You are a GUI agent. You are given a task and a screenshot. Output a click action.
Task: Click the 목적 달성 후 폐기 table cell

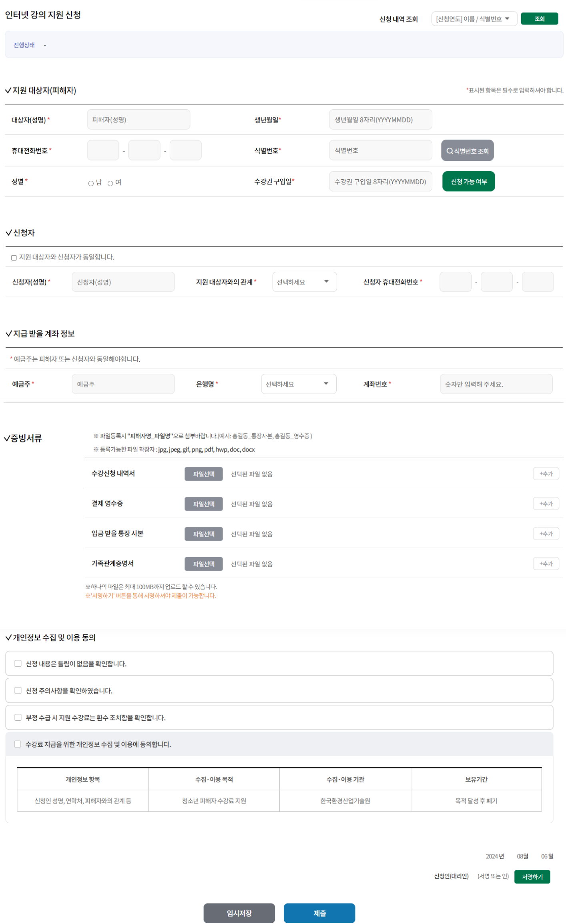476,801
